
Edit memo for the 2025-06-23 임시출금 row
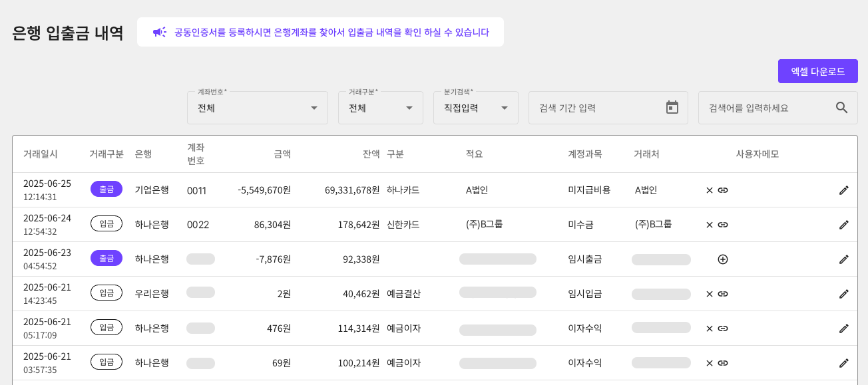coord(844,259)
